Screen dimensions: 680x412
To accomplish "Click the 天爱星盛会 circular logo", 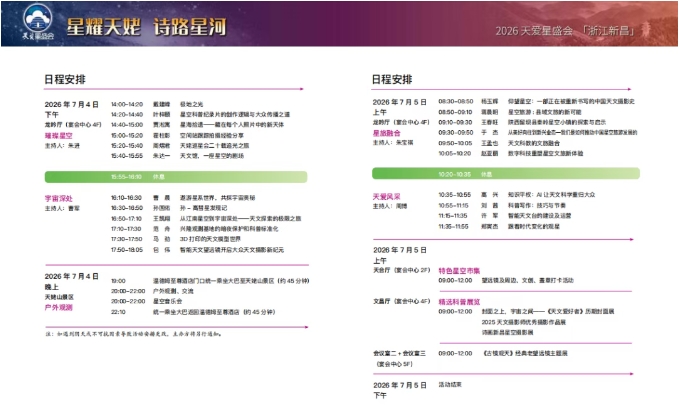I will (x=38, y=22).
